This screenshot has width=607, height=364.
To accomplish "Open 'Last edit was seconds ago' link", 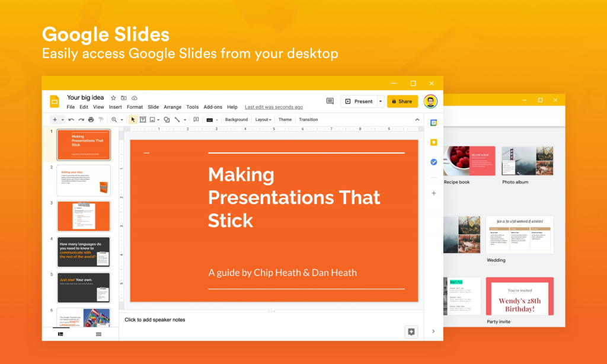I will [x=274, y=107].
